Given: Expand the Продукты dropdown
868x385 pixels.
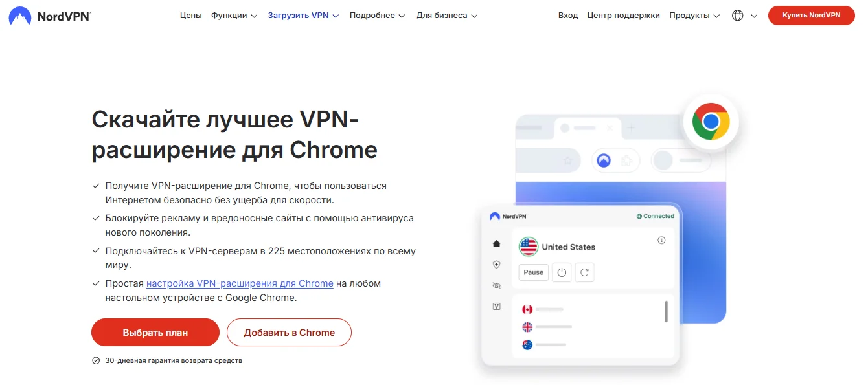Looking at the screenshot, I should coord(694,16).
